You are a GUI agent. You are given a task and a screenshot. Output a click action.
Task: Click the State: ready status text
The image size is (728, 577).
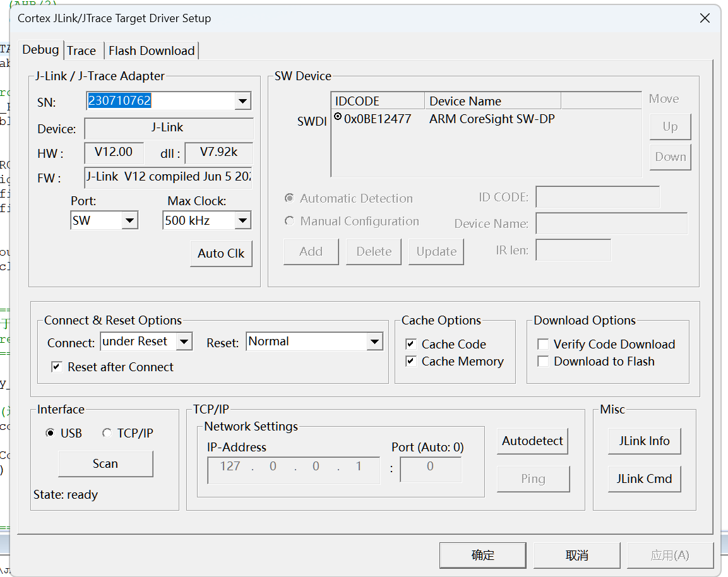pyautogui.click(x=66, y=495)
